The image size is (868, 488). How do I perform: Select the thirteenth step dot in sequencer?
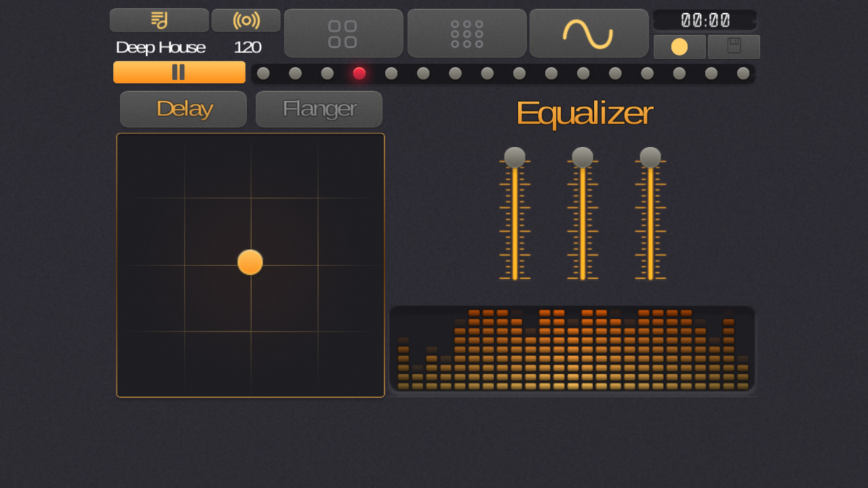[648, 73]
